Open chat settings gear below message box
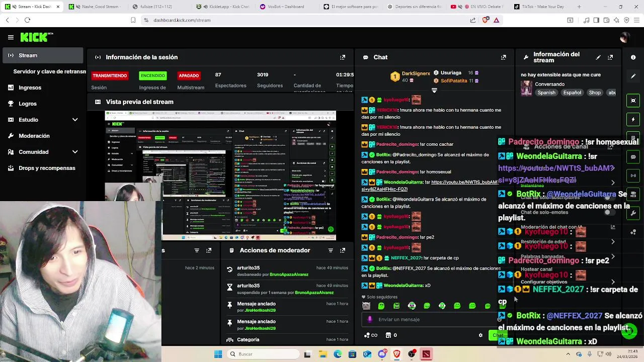Image resolution: width=644 pixels, height=362 pixels. pyautogui.click(x=480, y=335)
